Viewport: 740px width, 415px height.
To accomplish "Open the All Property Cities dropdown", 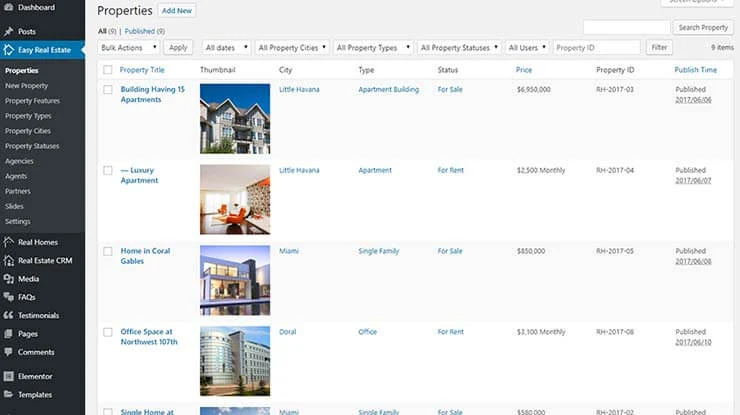I will [x=292, y=48].
